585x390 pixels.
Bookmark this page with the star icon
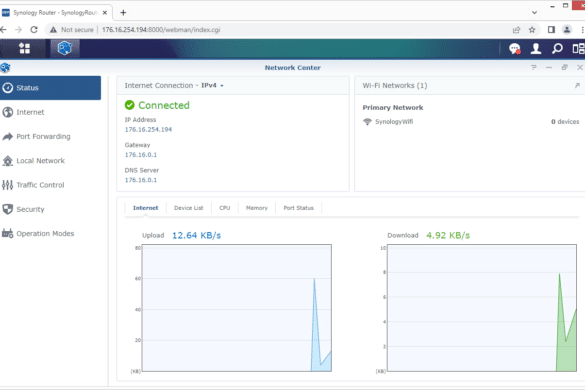(532, 29)
